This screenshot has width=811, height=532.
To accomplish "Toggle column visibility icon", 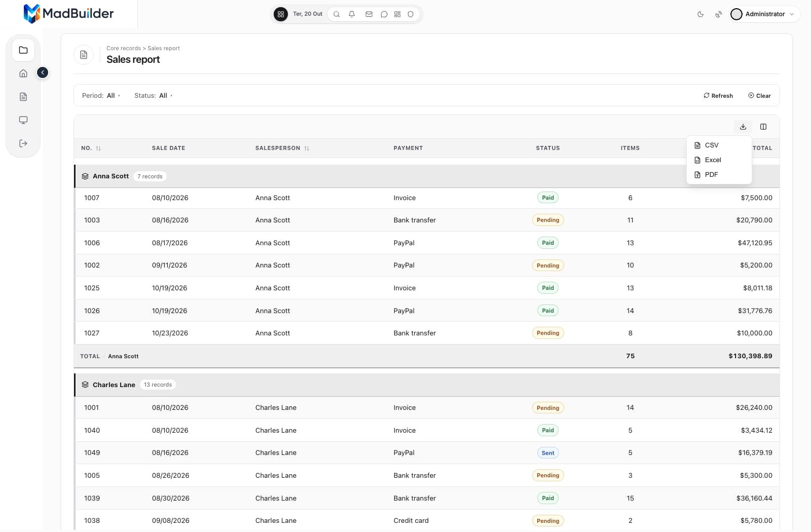I will click(x=763, y=127).
